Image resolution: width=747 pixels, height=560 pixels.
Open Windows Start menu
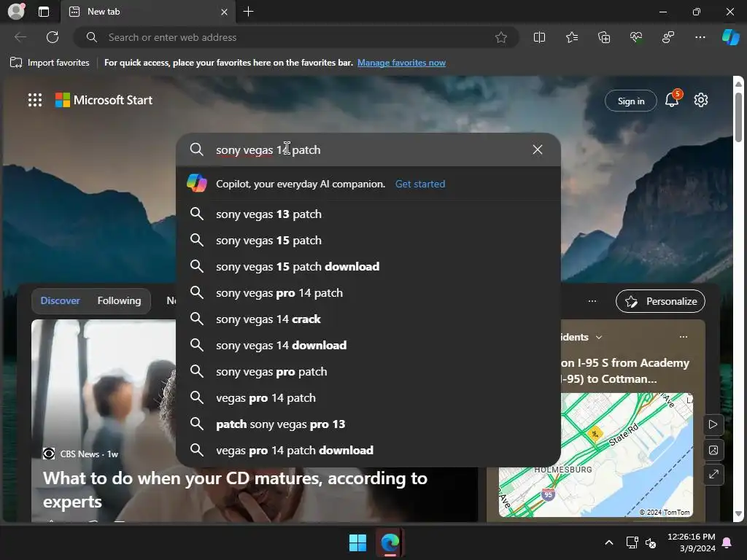[x=357, y=542]
